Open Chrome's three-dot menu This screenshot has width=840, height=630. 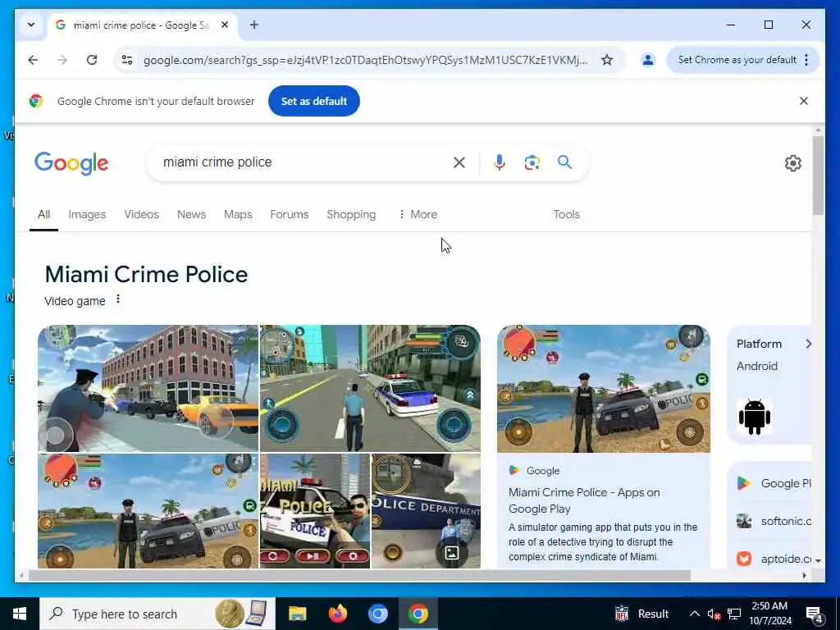(x=806, y=60)
